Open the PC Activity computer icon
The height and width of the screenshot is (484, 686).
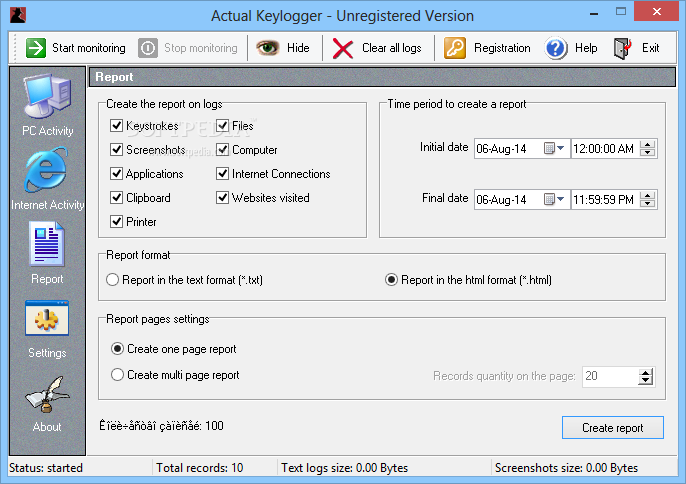click(47, 96)
